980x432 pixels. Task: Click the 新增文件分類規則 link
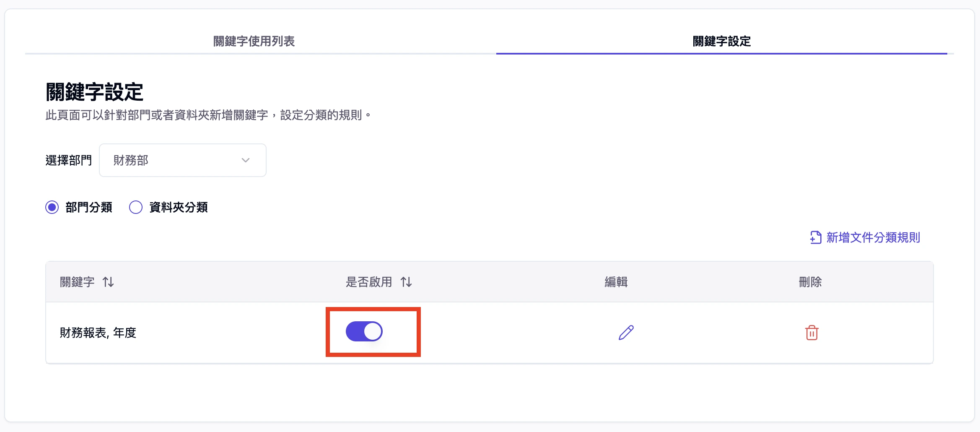[x=872, y=237]
